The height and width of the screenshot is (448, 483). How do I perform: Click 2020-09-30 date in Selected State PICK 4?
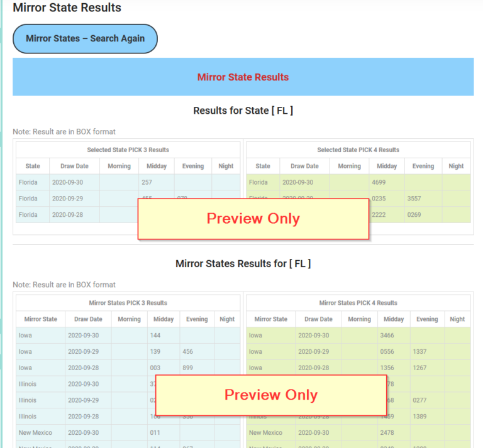tap(297, 182)
